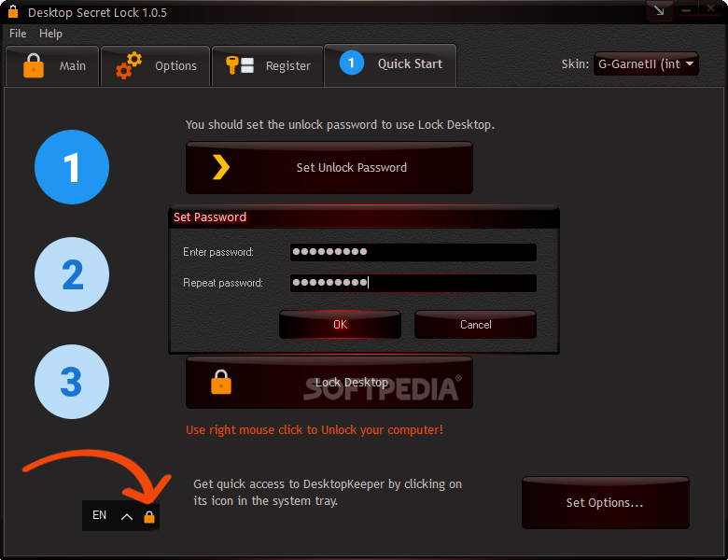Click the Set Password dialog title
728x560 pixels.
pyautogui.click(x=210, y=217)
